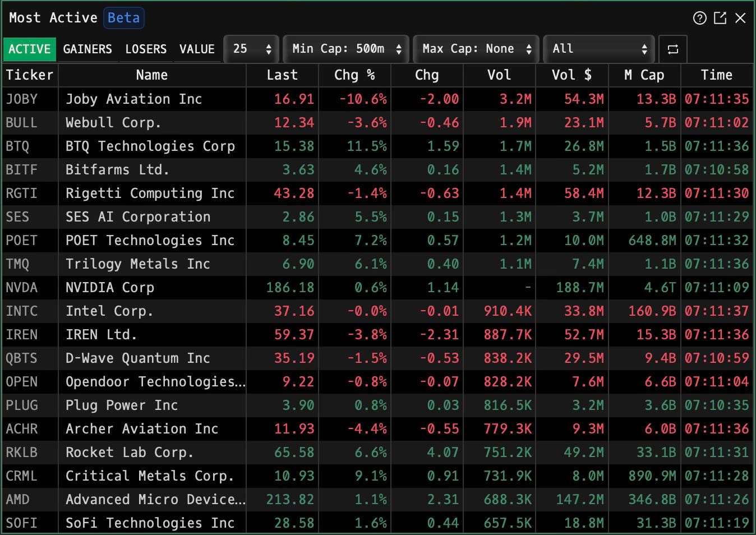Select the SOFI ticker
The image size is (756, 535).
click(21, 523)
